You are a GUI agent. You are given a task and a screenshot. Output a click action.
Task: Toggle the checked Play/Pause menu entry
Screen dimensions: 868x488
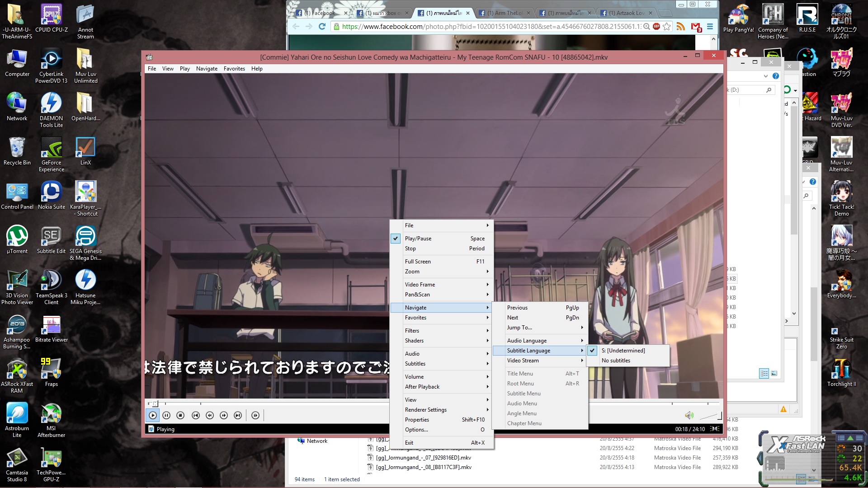coord(418,239)
